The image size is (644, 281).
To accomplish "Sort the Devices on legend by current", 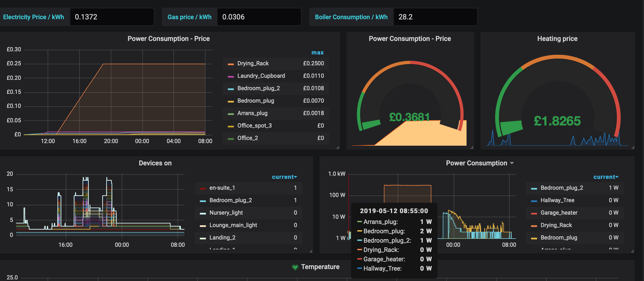I will 284,177.
